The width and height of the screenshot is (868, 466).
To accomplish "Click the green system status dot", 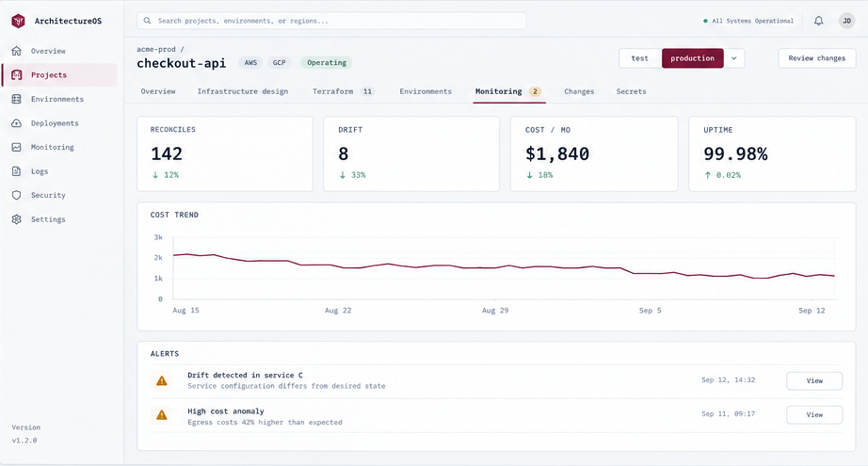I will [705, 21].
